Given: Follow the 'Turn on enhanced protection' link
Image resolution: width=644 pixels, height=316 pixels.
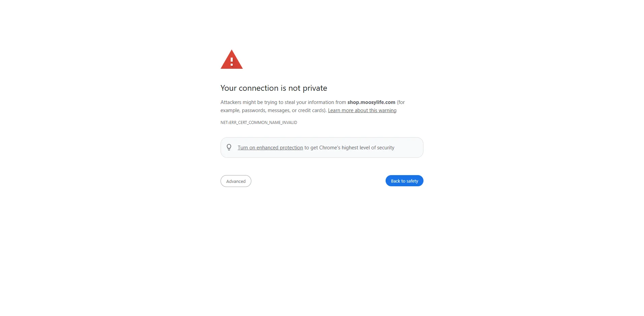Looking at the screenshot, I should point(270,148).
